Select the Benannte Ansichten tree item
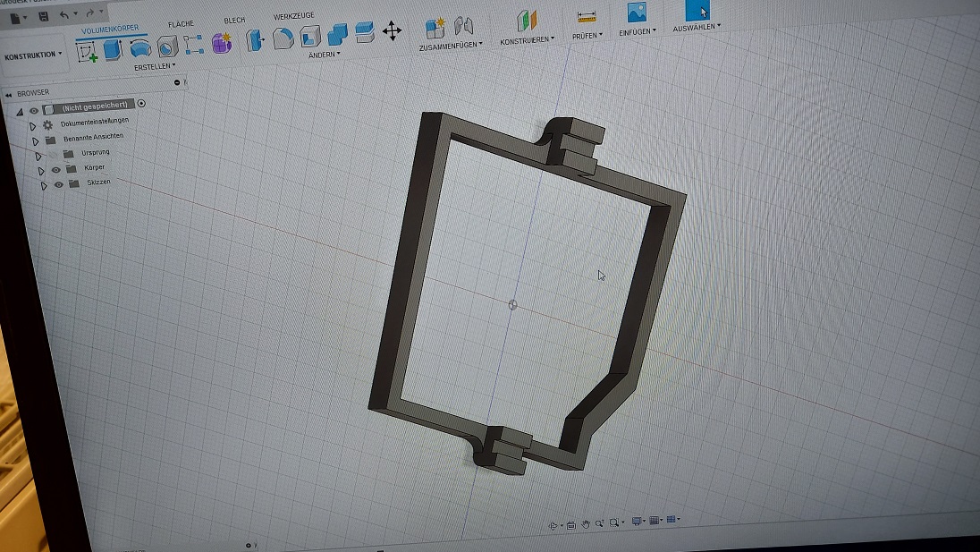Viewport: 980px width, 552px height. [x=93, y=138]
